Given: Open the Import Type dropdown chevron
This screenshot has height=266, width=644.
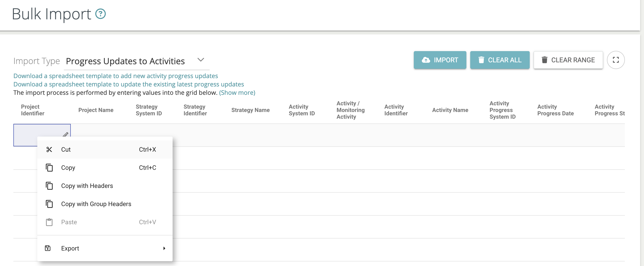Looking at the screenshot, I should click(x=201, y=60).
